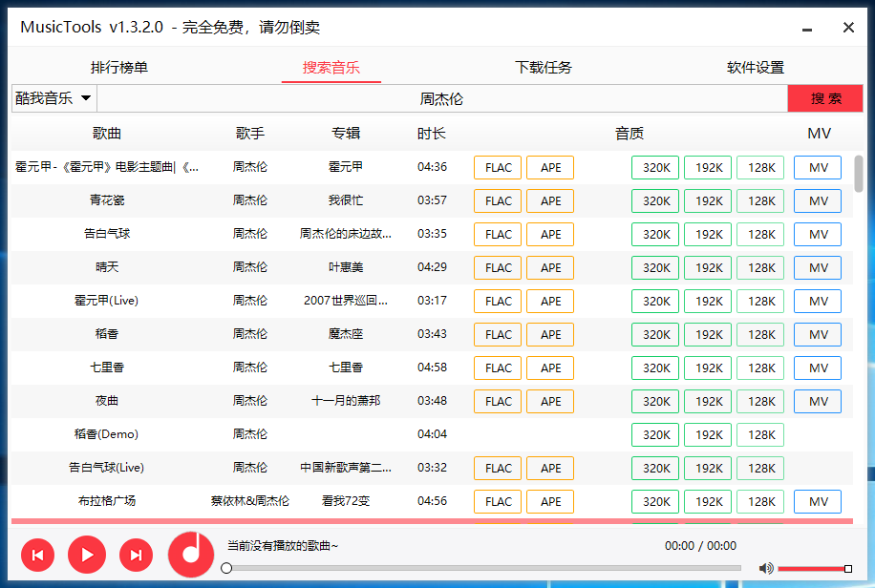Viewport: 875px width, 588px height.
Task: Download FLAC for 青花瓷
Action: pos(498,200)
